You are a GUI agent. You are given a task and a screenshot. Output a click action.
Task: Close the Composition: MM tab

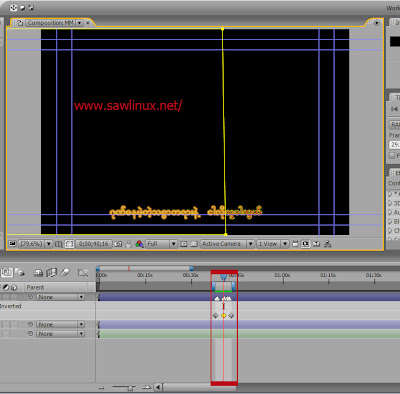pyautogui.click(x=88, y=23)
